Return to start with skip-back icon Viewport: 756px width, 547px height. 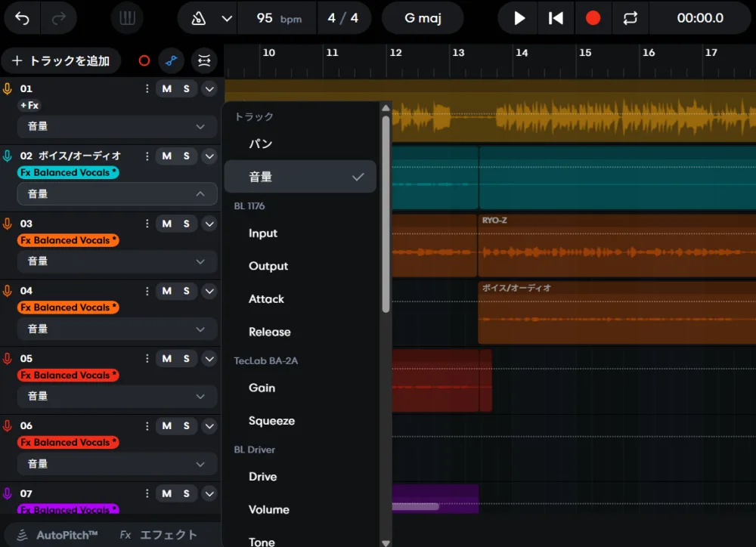[x=556, y=18]
